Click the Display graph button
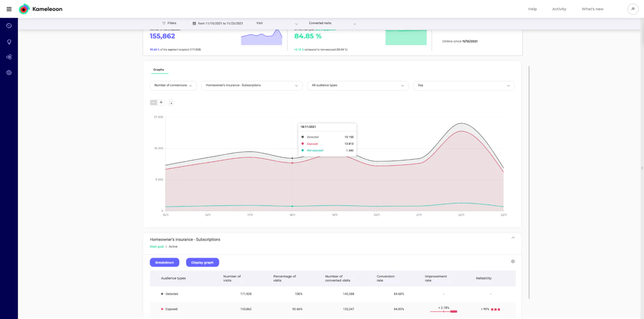The width and height of the screenshot is (644, 319). pyautogui.click(x=202, y=262)
